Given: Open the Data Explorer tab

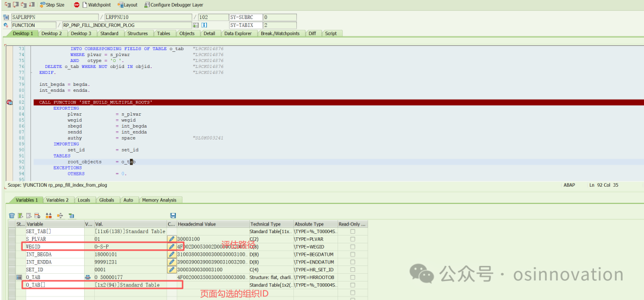Looking at the screenshot, I should 238,33.
